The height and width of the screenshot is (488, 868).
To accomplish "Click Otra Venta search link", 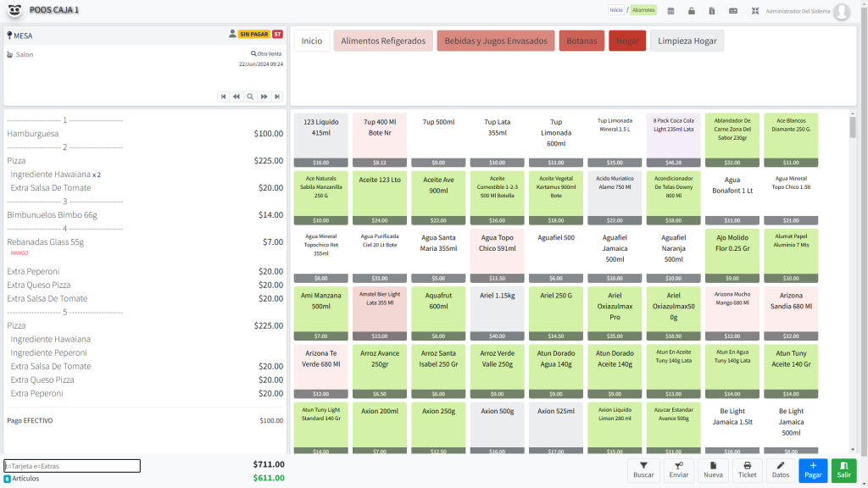I will point(266,53).
